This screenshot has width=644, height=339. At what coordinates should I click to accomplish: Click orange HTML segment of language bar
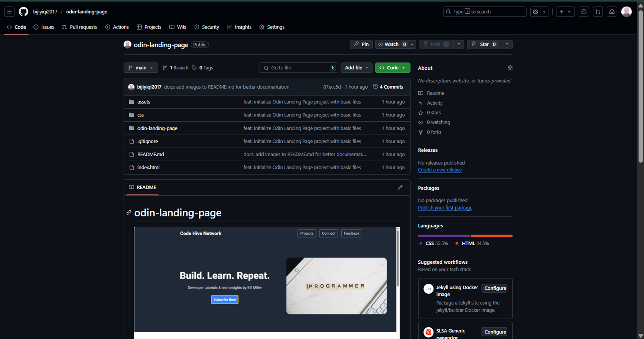coord(492,236)
